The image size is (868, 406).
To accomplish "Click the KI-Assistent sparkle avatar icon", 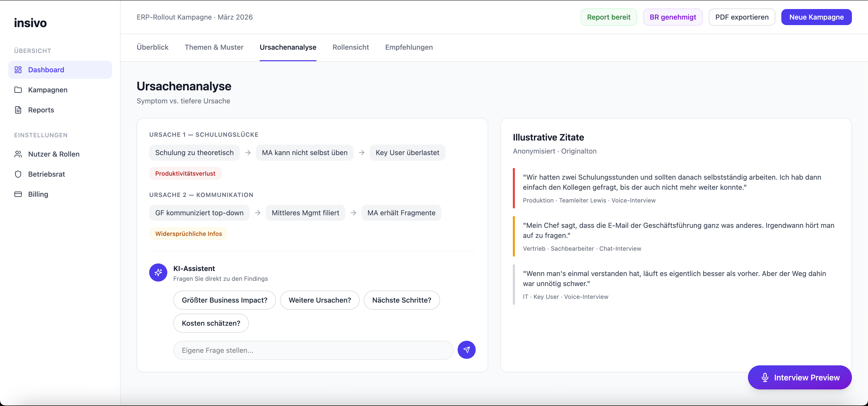I will [158, 272].
